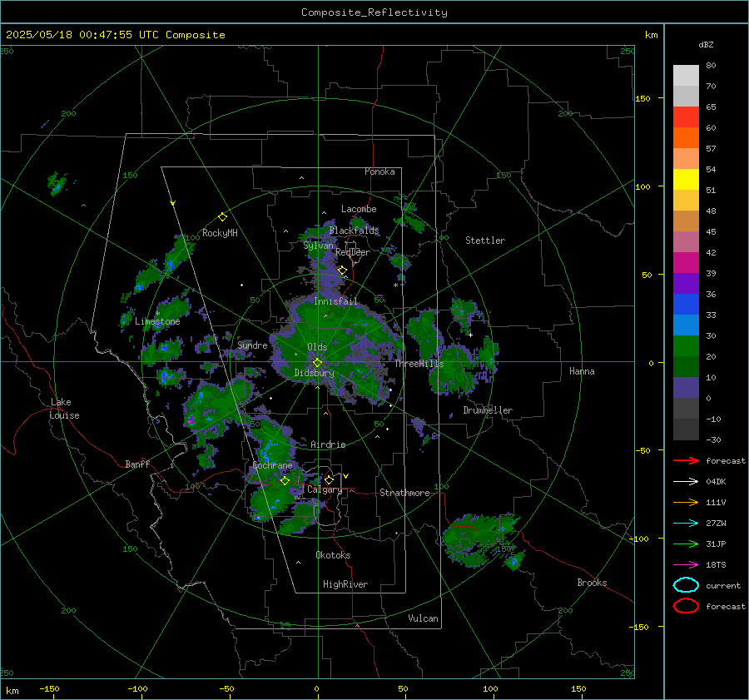Pick the bright green 30 dBZ swatch
The image size is (749, 700).
pos(686,345)
